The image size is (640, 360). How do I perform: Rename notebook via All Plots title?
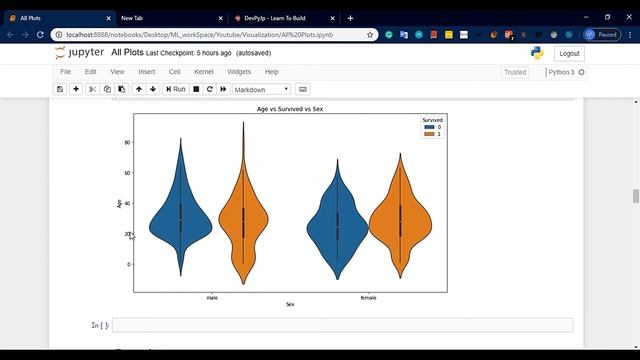(x=127, y=53)
